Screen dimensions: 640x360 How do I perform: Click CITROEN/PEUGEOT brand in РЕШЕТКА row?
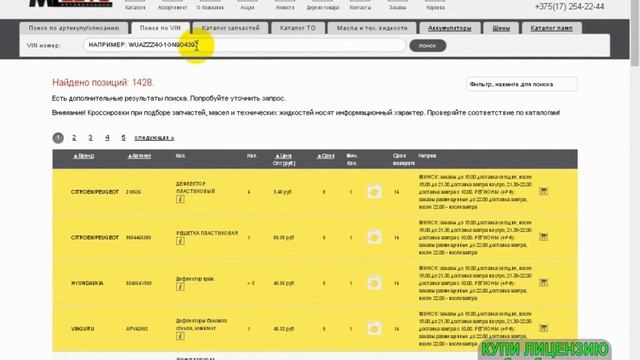click(95, 238)
